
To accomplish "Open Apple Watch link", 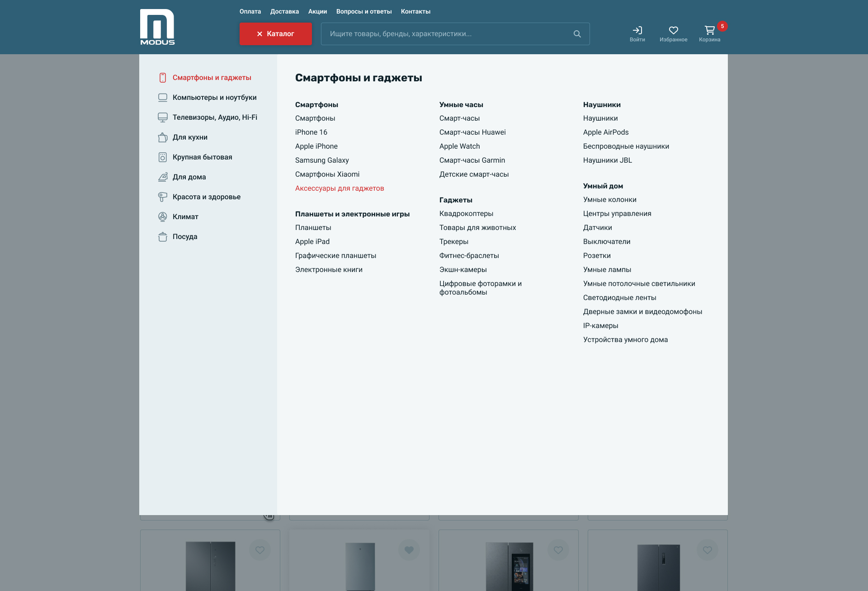I will pos(460,146).
